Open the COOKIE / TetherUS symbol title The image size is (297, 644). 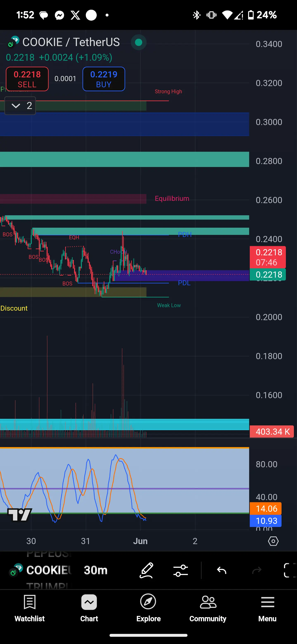click(x=71, y=42)
